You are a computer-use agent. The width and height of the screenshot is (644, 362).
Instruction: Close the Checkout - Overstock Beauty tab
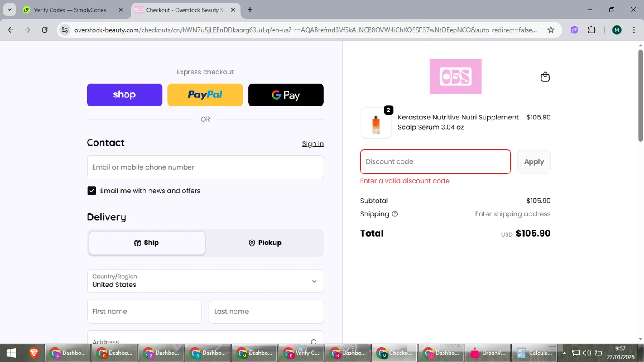[x=233, y=10]
